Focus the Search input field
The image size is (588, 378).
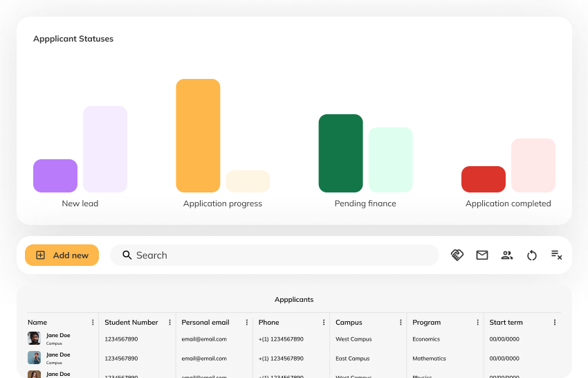point(275,255)
